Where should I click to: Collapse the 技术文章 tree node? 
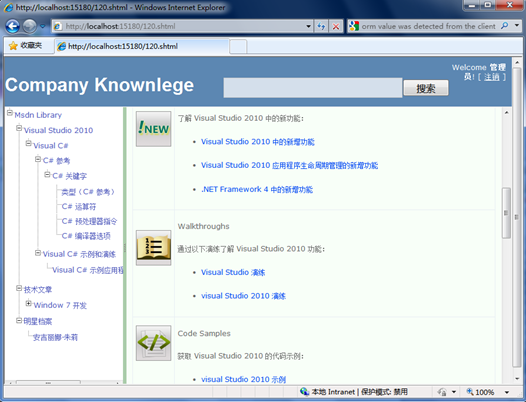coord(19,288)
